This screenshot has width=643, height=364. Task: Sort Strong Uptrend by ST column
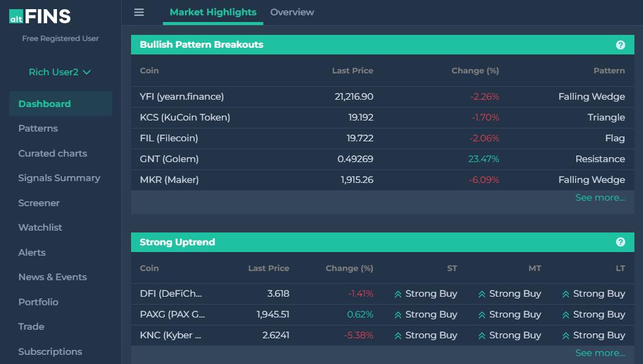click(452, 269)
